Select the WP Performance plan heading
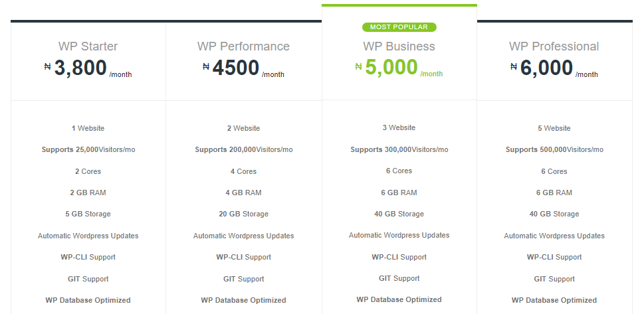The width and height of the screenshot is (644, 314). click(243, 46)
